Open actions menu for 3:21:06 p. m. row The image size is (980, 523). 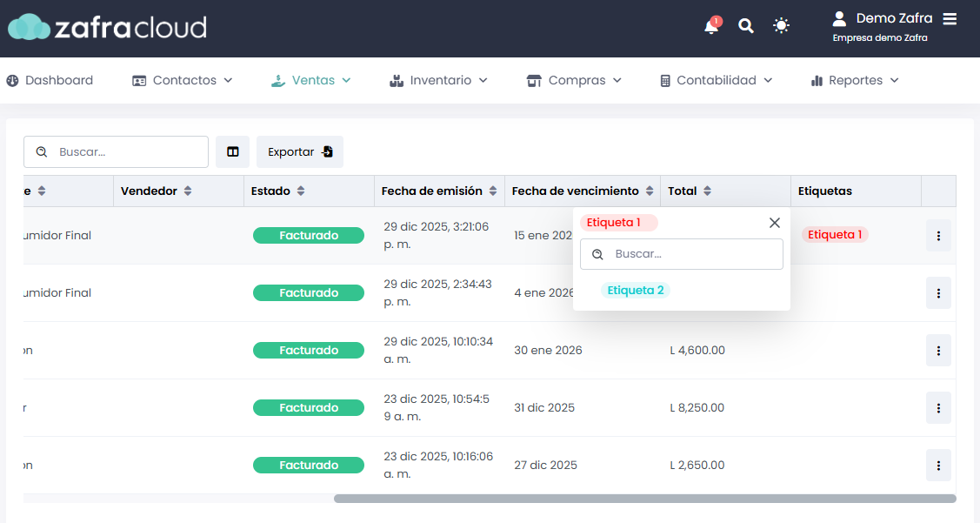pyautogui.click(x=938, y=235)
